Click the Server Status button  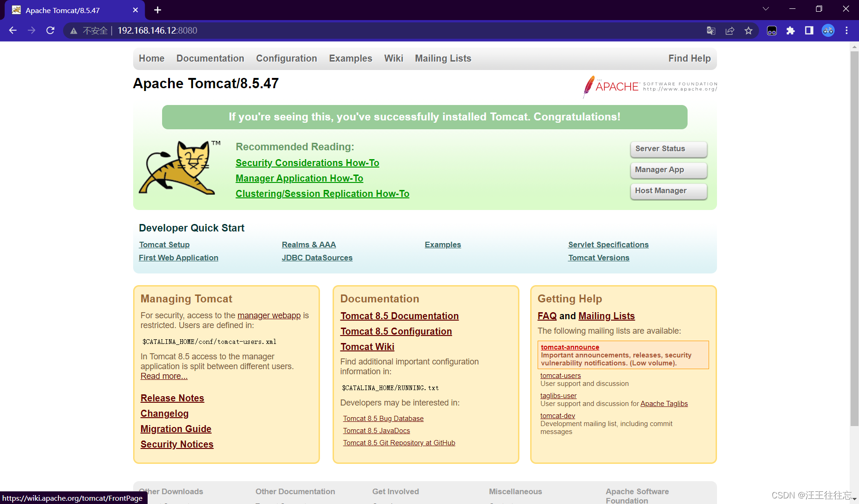668,149
